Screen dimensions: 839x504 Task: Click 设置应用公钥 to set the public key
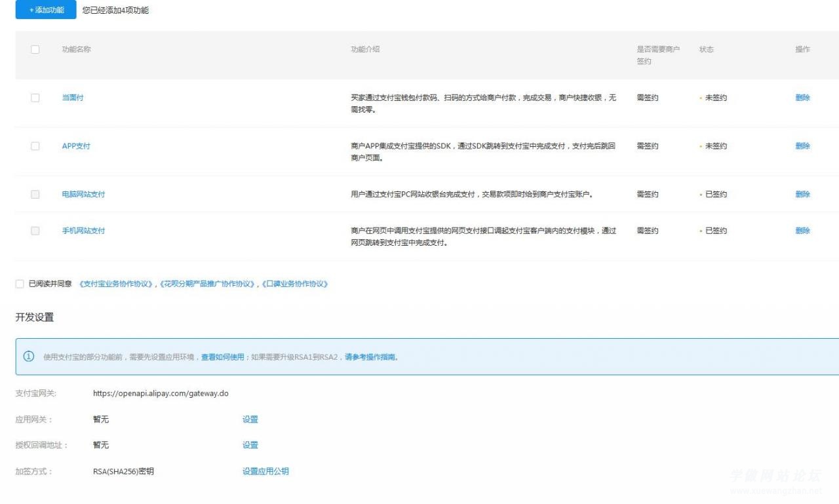coord(265,471)
